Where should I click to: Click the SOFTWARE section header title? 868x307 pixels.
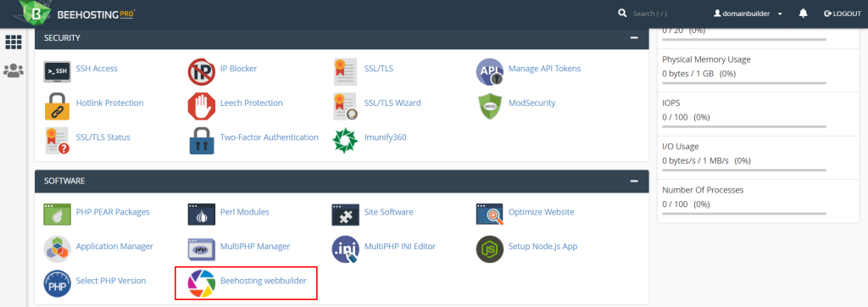click(64, 181)
